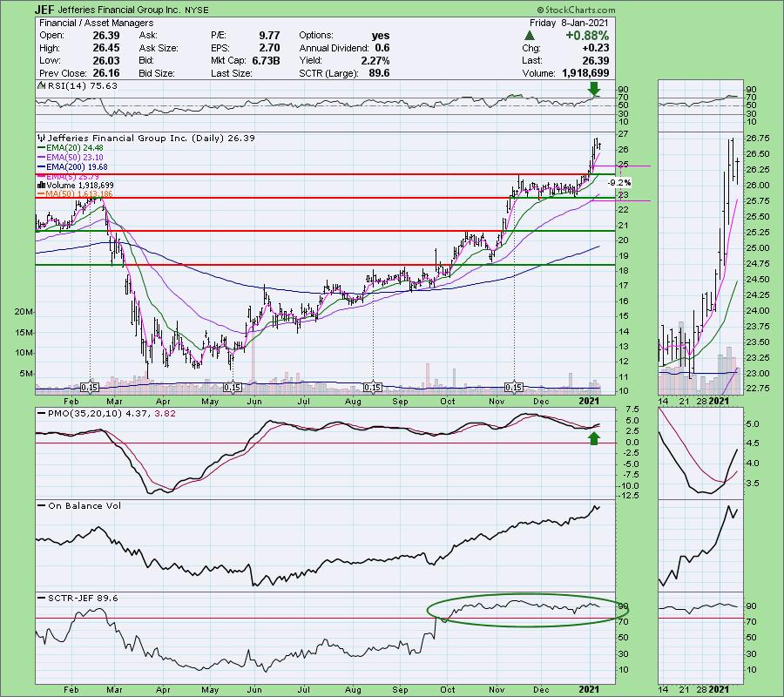Click the Low value 26.03
This screenshot has height=697, width=784.
coord(106,60)
